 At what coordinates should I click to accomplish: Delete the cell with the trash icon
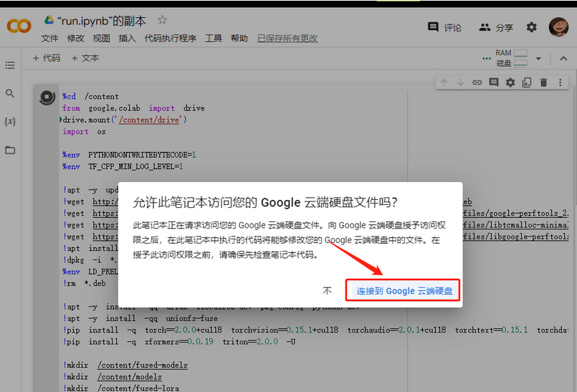543,82
